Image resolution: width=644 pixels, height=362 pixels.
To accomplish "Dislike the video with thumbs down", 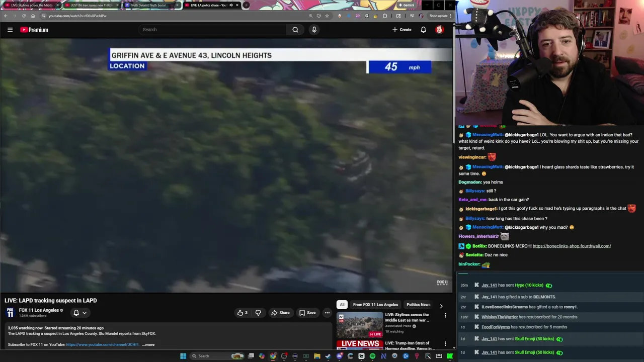I will click(x=258, y=313).
